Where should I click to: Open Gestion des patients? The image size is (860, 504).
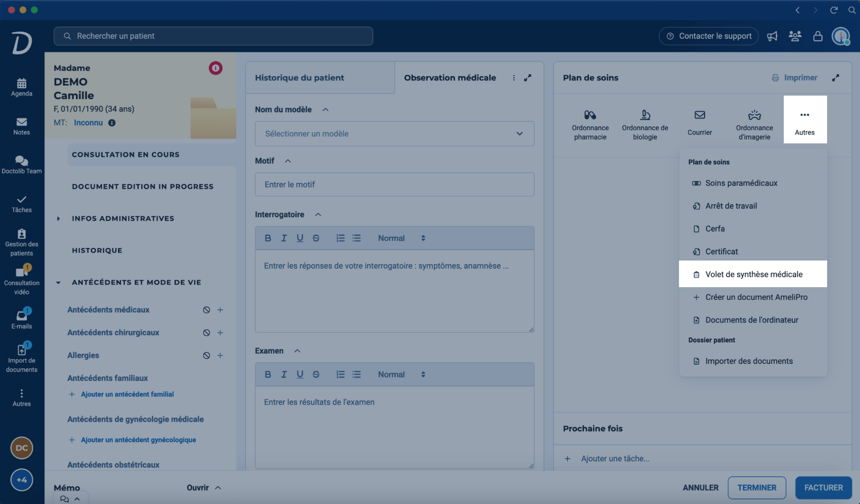pos(22,242)
